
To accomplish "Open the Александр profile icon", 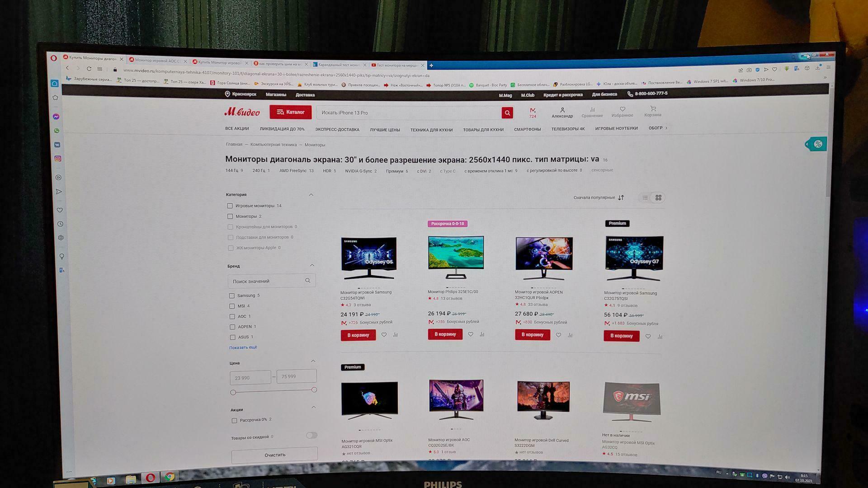I will [562, 113].
